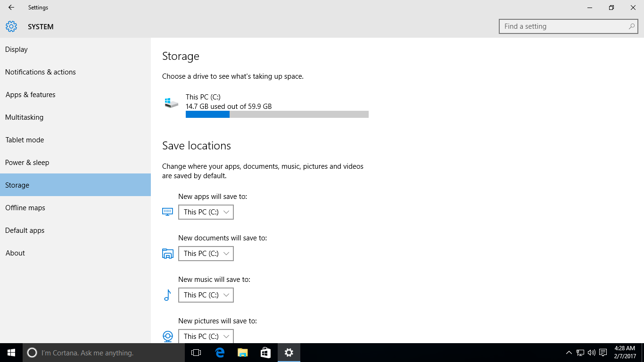Click the Find a setting search box
Image resolution: width=644 pixels, height=362 pixels.
pyautogui.click(x=563, y=26)
